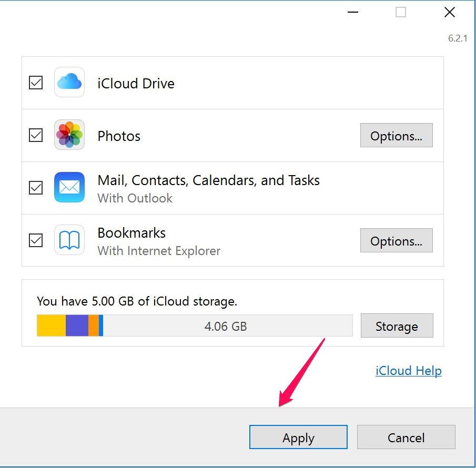Image resolution: width=476 pixels, height=468 pixels.
Task: Click the purple storage bar segment
Action: point(77,325)
